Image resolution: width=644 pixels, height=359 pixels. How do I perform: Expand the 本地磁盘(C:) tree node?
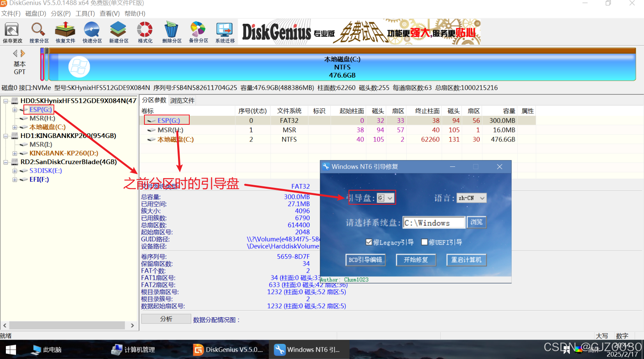[x=15, y=127]
